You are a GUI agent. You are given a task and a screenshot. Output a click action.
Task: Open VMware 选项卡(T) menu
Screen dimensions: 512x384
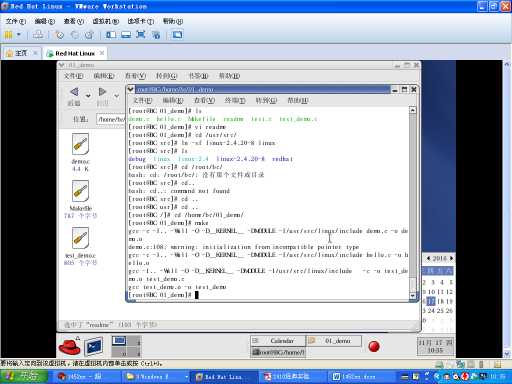click(141, 21)
